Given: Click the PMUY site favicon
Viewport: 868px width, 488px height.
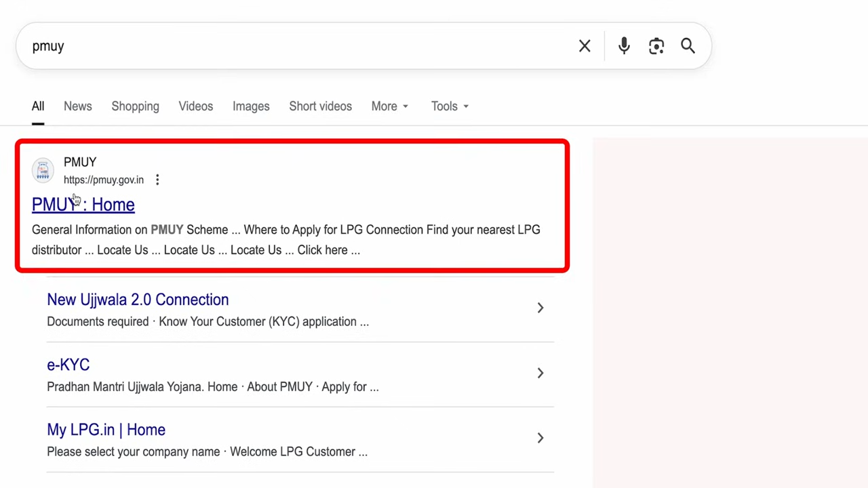Looking at the screenshot, I should 43,170.
